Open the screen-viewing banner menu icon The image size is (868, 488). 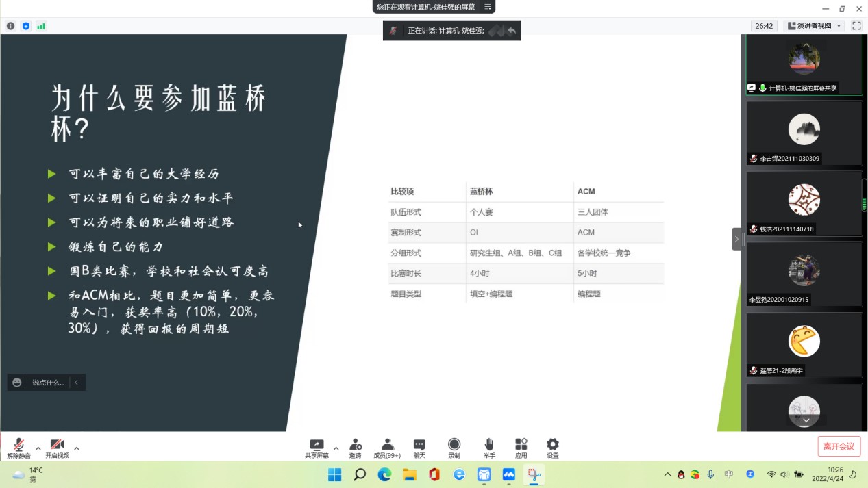tap(488, 7)
